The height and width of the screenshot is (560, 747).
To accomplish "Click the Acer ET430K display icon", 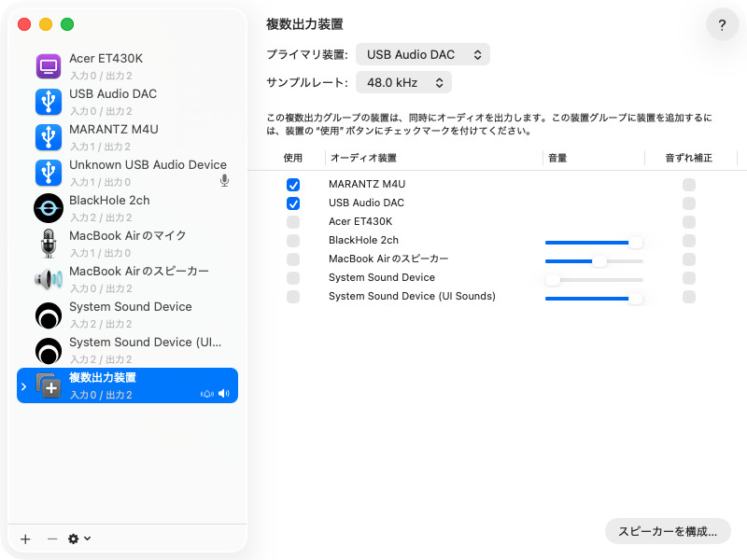I will (x=48, y=66).
